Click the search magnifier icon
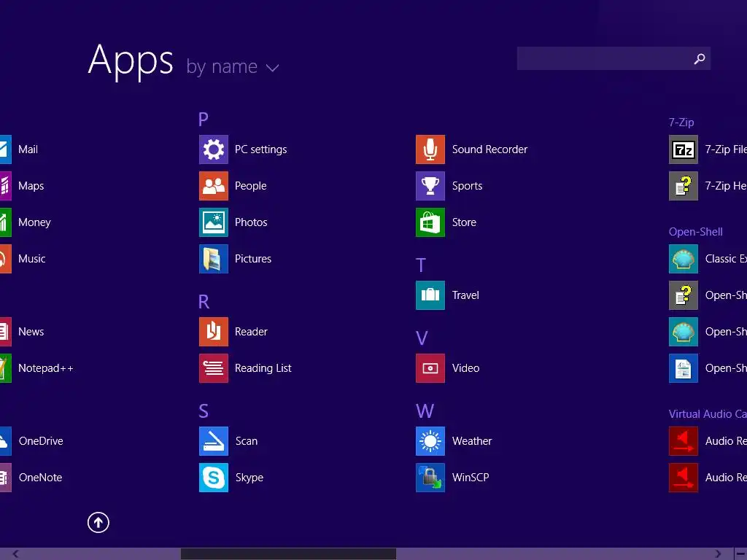The image size is (747, 560). tap(700, 58)
